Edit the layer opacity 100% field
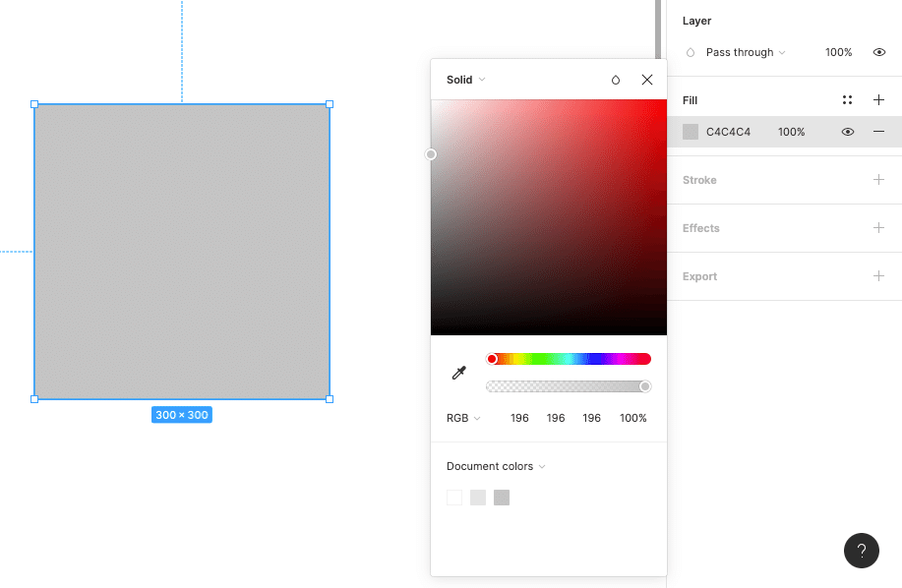 pyautogui.click(x=839, y=52)
